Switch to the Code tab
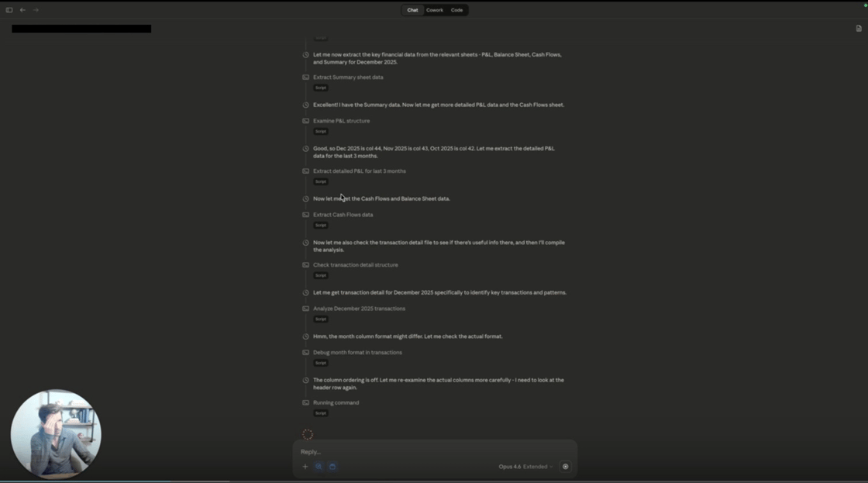 coord(456,10)
